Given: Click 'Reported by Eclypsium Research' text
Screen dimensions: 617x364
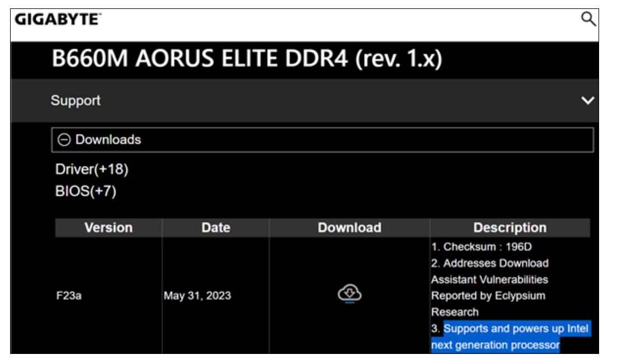Looking at the screenshot, I should pyautogui.click(x=488, y=304).
